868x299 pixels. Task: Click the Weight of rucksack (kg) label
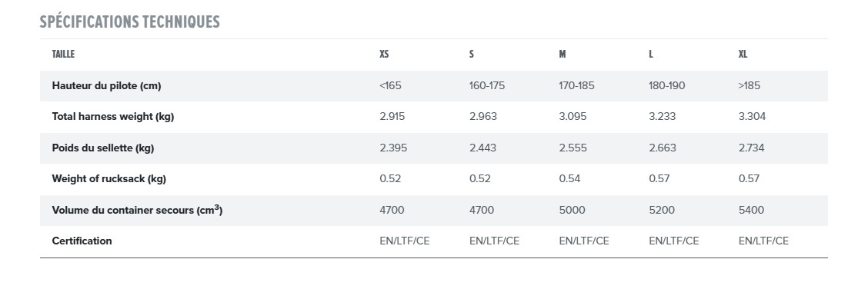[109, 179]
